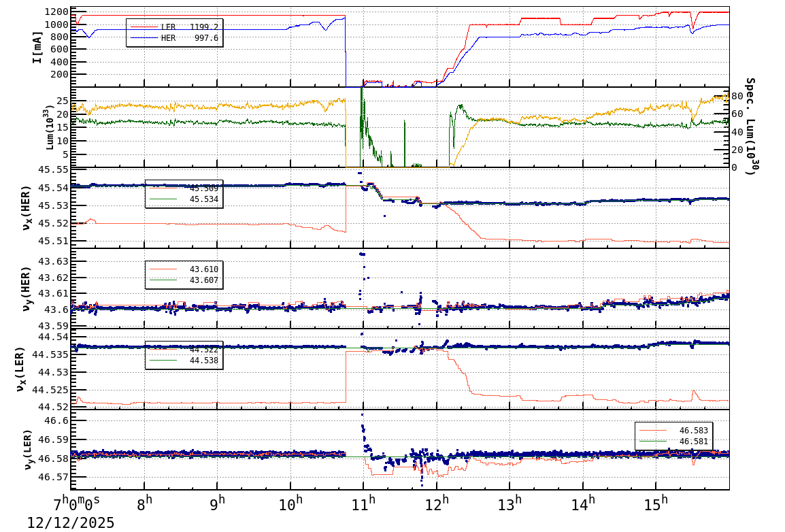Click the vx(HER) axis label
Screen dimensions: 785x532
tap(27, 207)
